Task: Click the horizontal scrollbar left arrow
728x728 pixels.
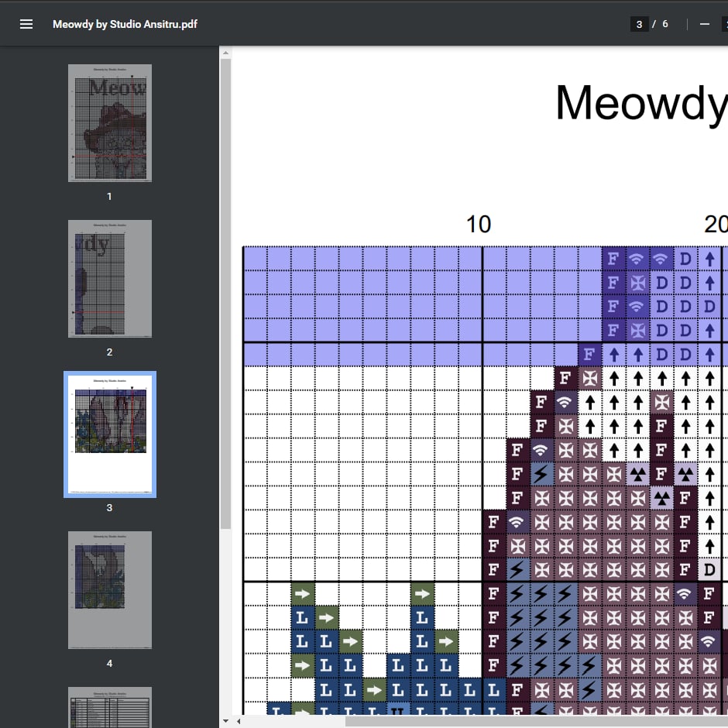Action: 237,721
